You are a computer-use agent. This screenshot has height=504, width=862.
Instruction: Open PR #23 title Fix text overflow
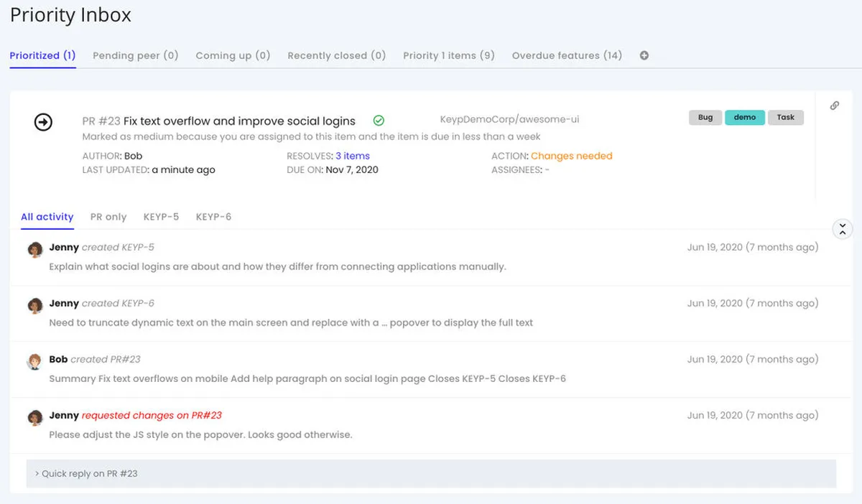click(239, 121)
